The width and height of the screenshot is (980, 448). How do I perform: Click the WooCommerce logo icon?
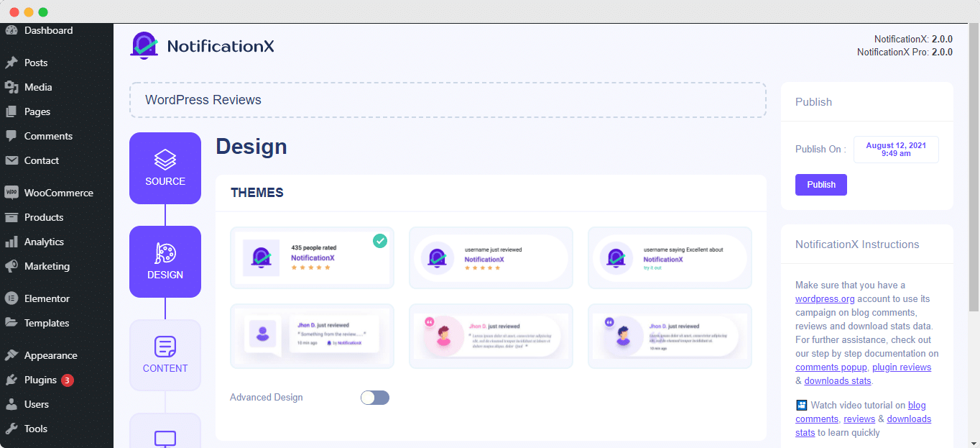11,193
